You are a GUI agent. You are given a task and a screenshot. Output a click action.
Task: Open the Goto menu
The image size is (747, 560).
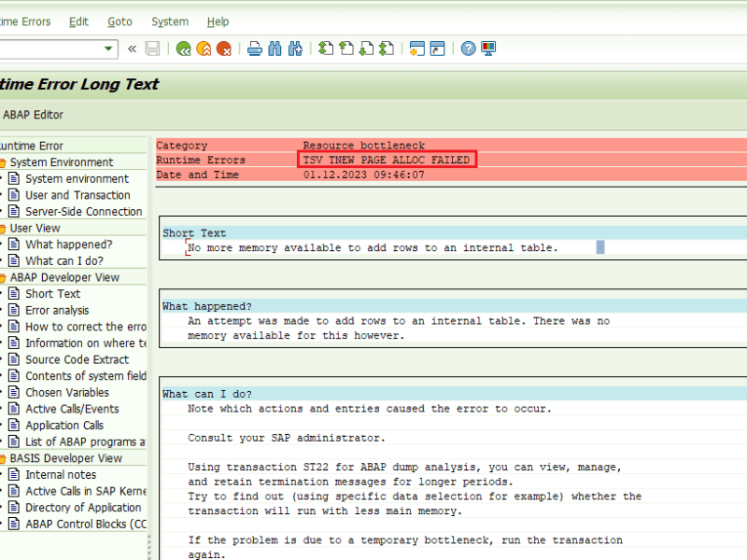(120, 21)
